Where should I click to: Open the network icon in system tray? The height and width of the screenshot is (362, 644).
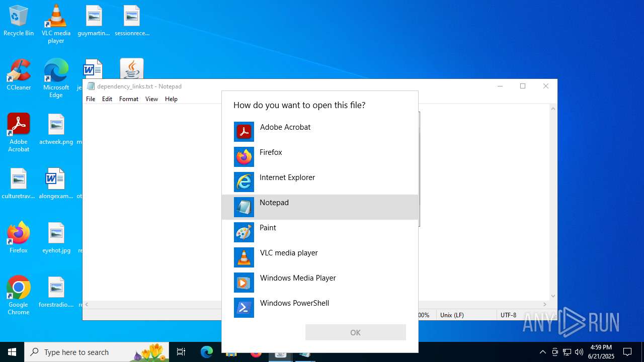pos(567,352)
